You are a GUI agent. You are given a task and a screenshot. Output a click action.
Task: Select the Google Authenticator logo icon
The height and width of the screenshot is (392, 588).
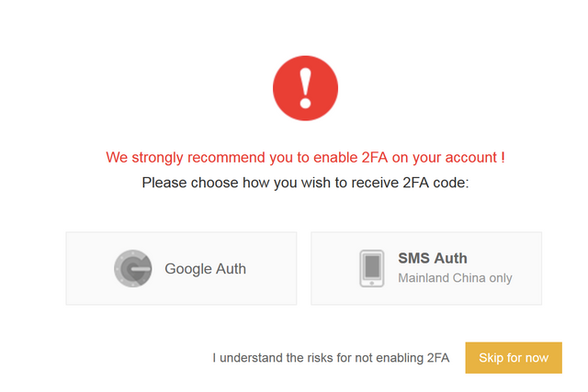coord(133,268)
